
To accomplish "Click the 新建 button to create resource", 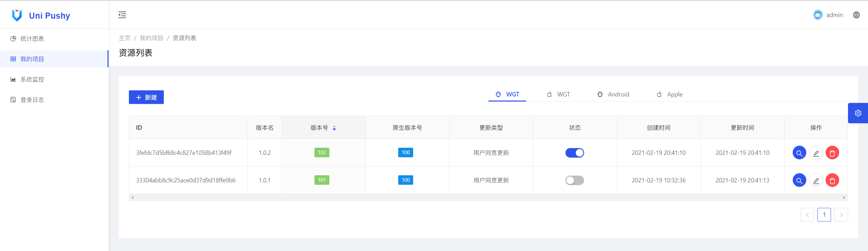I will click(x=146, y=97).
